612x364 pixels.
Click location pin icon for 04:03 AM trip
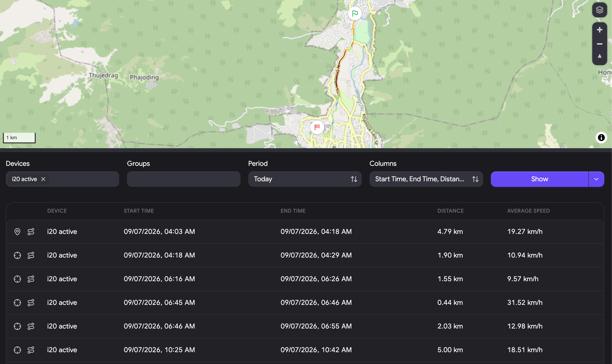(x=17, y=231)
